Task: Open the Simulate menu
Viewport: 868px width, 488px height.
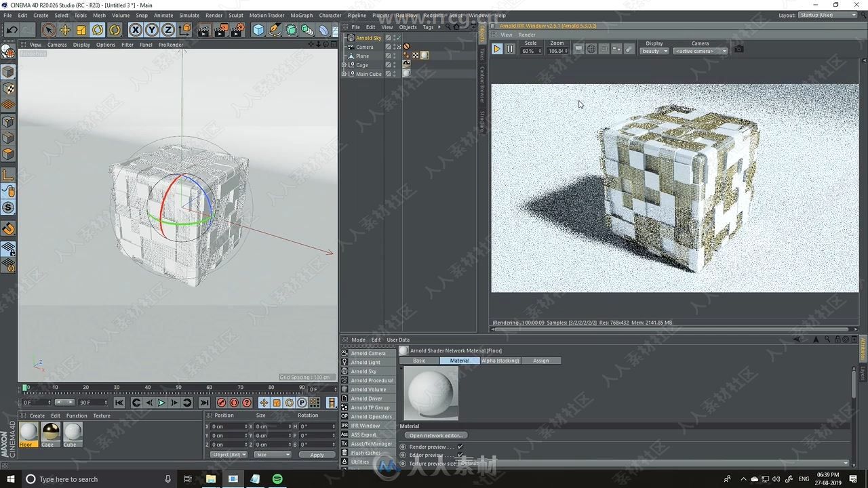Action: [189, 15]
